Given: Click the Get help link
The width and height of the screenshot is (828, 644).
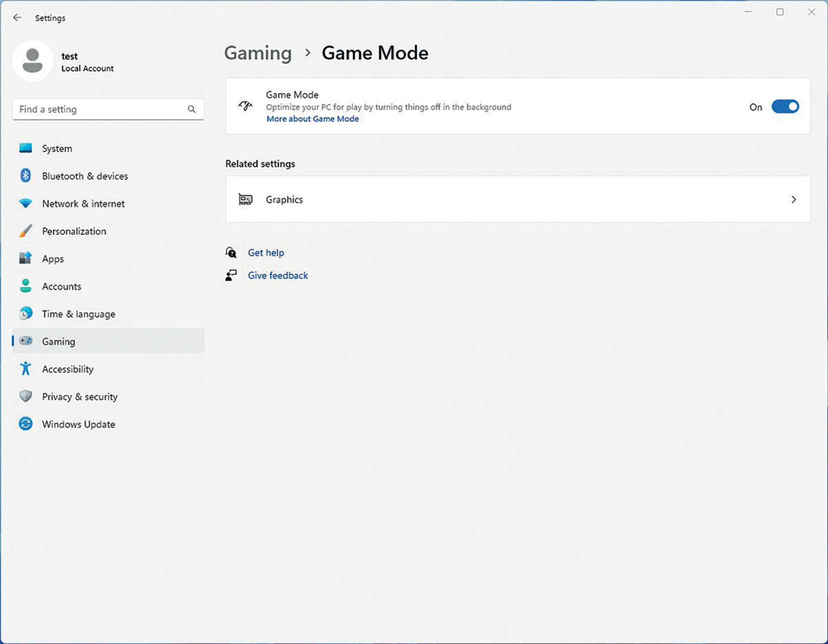Looking at the screenshot, I should click(266, 253).
